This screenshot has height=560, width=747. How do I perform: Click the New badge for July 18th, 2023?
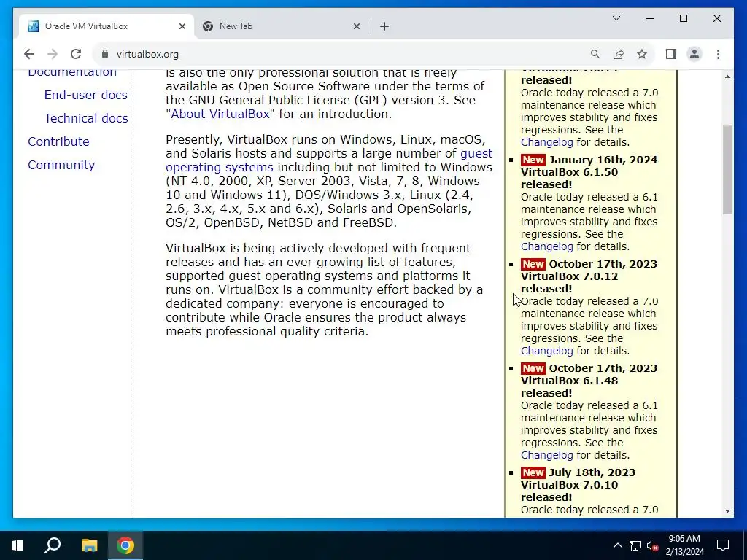[533, 472]
